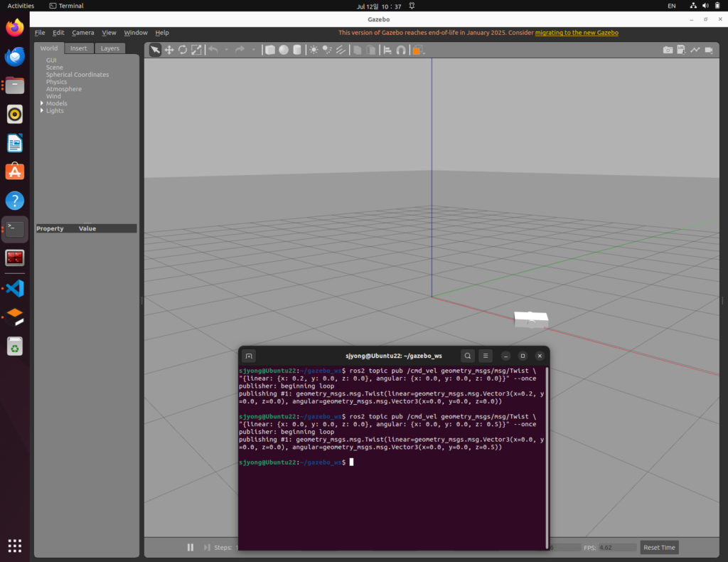Activate the rotate mode tool
728x562 pixels.
(183, 50)
